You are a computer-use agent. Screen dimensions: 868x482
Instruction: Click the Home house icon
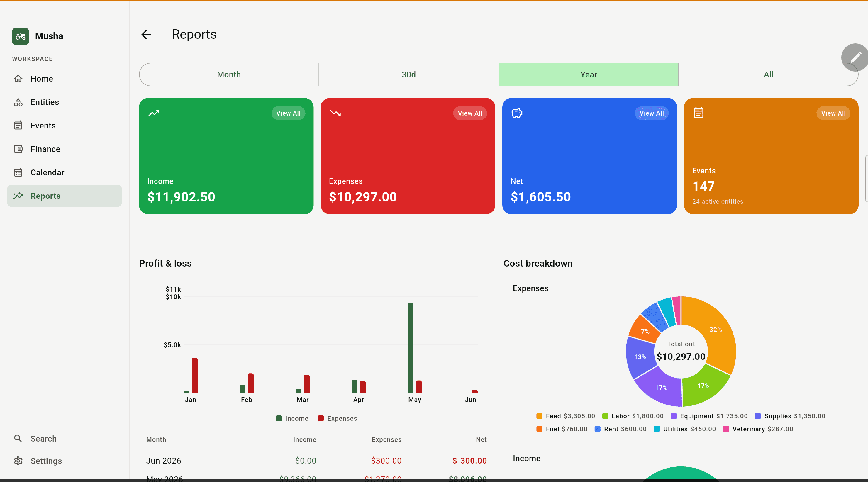click(x=18, y=79)
